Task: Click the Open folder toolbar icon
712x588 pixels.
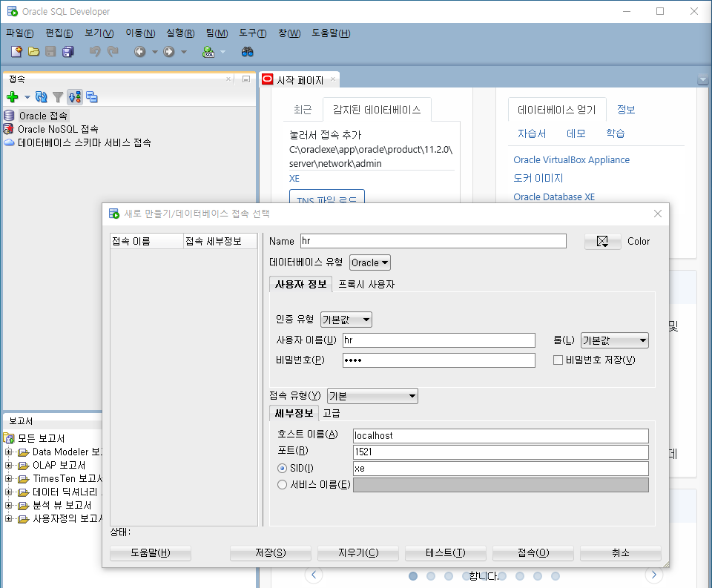Action: click(x=33, y=52)
